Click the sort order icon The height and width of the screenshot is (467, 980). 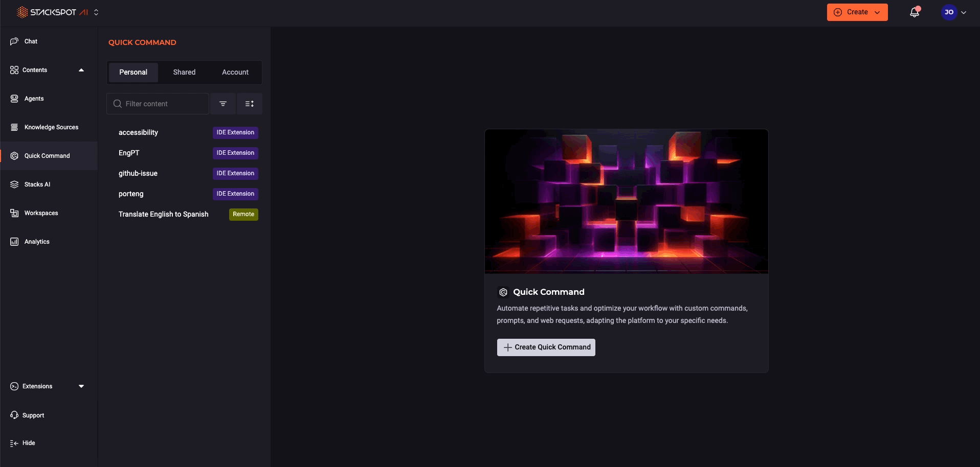pos(250,103)
